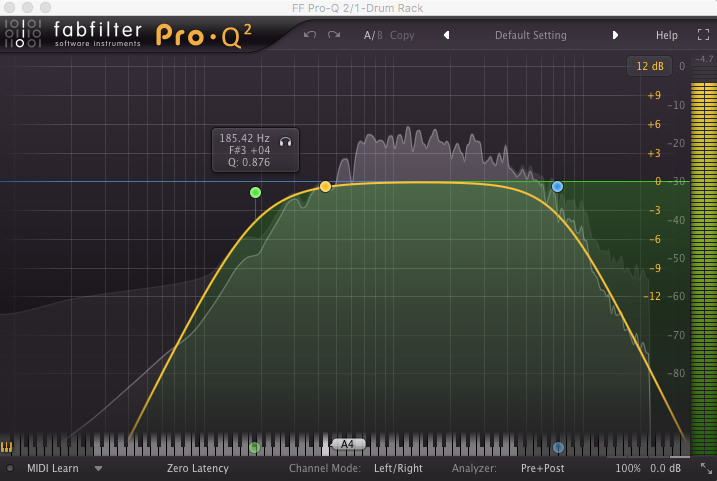Click the FabFilter logo icon

(23, 33)
